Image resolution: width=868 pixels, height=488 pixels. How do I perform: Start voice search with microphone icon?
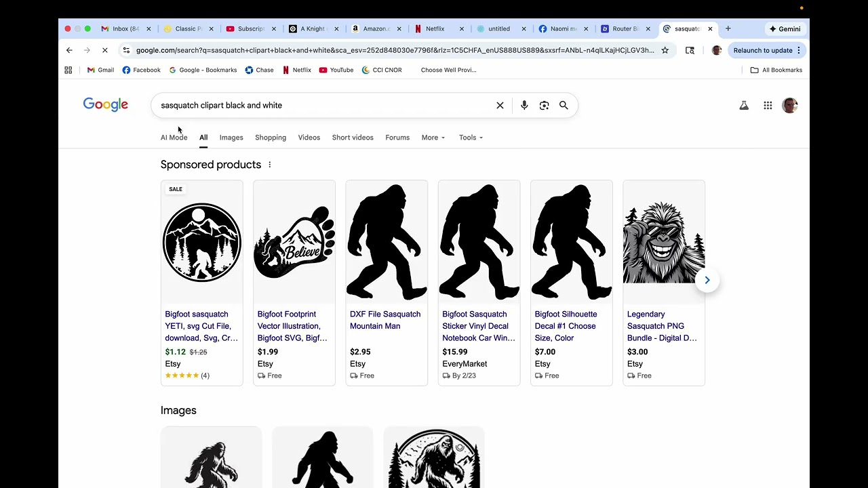524,105
